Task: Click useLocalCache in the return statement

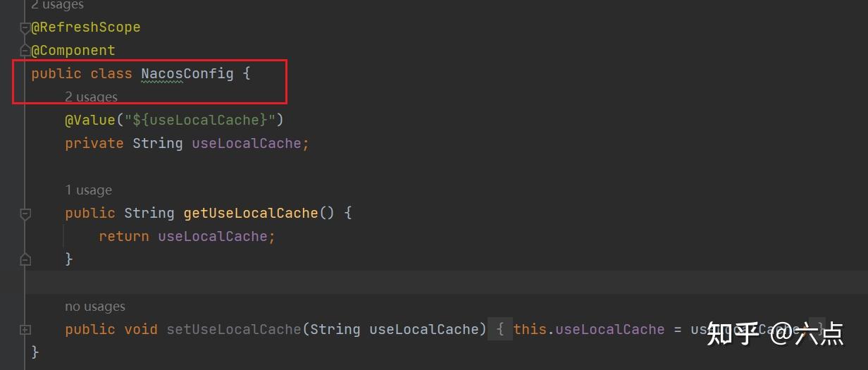Action: [x=212, y=236]
